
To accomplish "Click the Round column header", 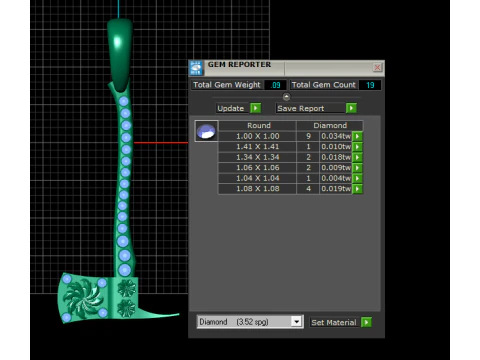I will 257,126.
